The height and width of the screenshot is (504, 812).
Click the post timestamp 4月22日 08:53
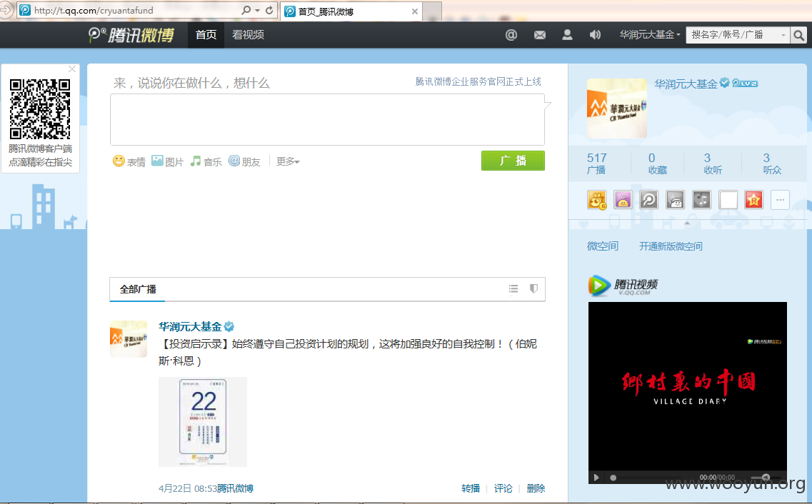point(187,488)
